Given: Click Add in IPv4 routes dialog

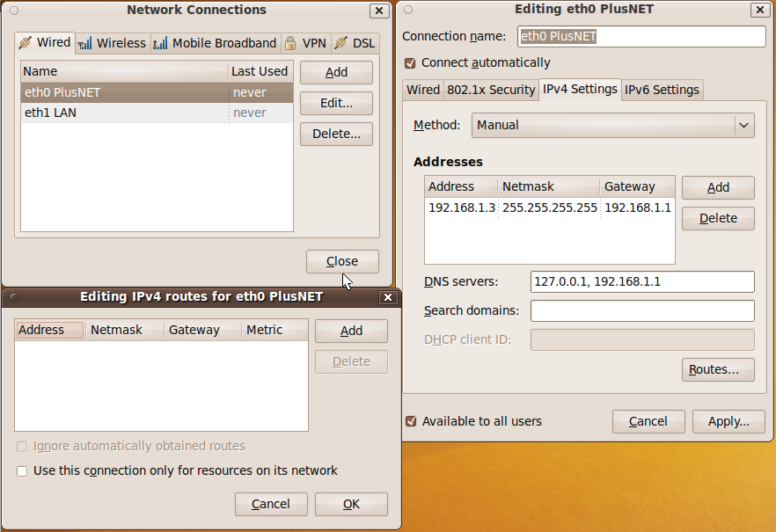Looking at the screenshot, I should (x=351, y=332).
